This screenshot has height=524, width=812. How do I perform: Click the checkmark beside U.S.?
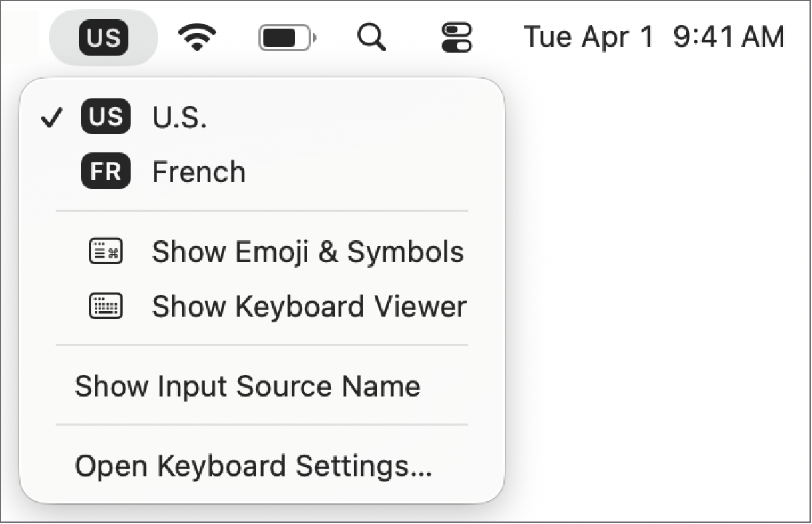point(51,117)
